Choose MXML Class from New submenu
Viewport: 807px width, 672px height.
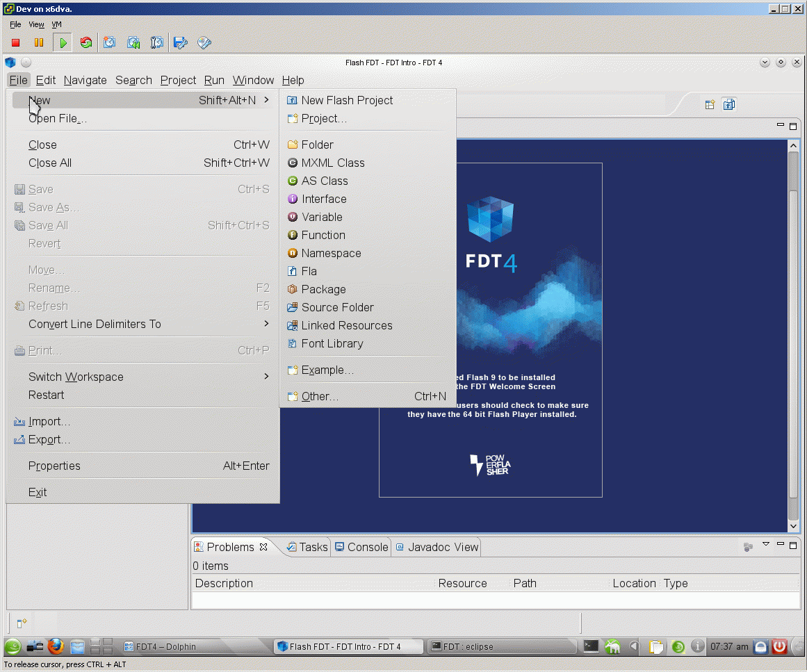click(x=368, y=163)
